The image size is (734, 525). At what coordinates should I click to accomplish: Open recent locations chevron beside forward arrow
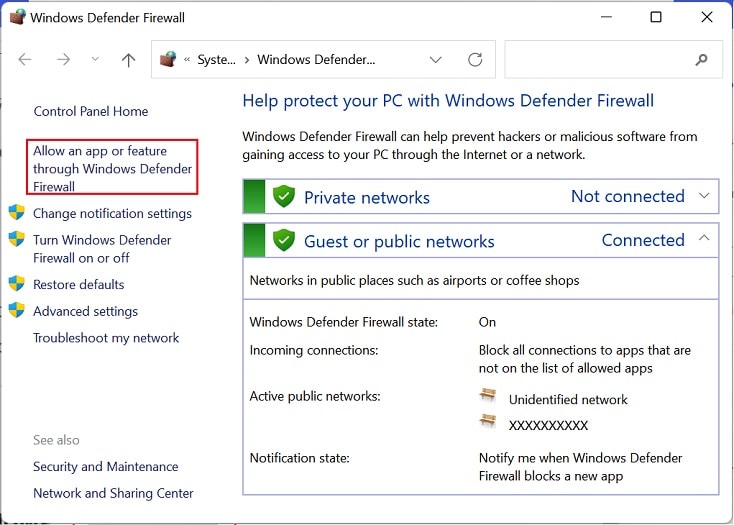point(95,59)
